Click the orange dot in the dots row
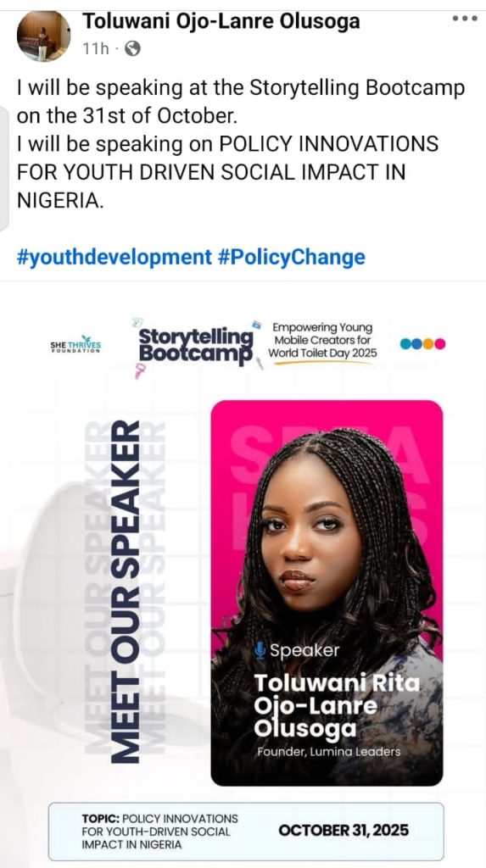Screen dimensions: 486x868 pyautogui.click(x=428, y=344)
